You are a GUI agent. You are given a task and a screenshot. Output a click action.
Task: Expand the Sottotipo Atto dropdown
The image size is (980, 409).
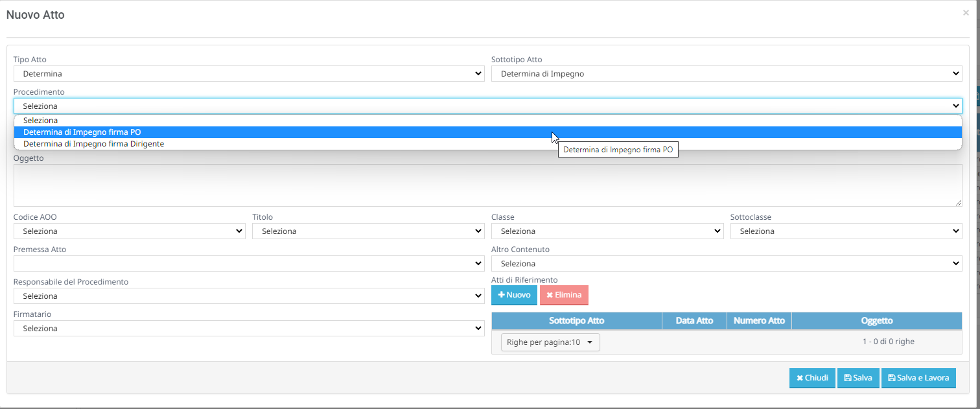click(726, 74)
